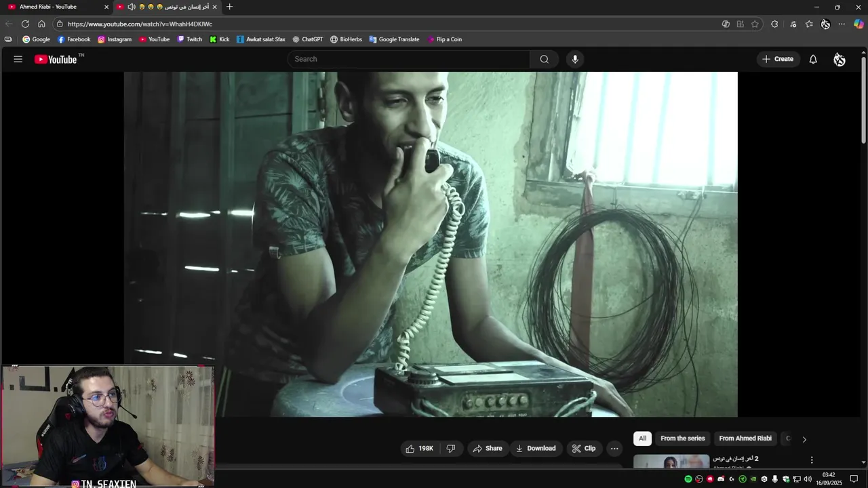Viewport: 868px width, 488px height.
Task: Add this page to favorites star
Action: (x=755, y=24)
